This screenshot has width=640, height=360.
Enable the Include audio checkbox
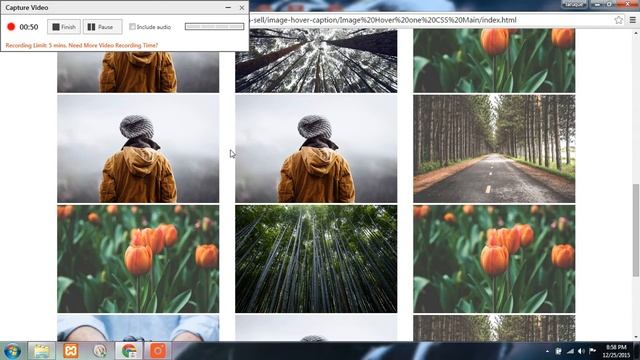(132, 27)
